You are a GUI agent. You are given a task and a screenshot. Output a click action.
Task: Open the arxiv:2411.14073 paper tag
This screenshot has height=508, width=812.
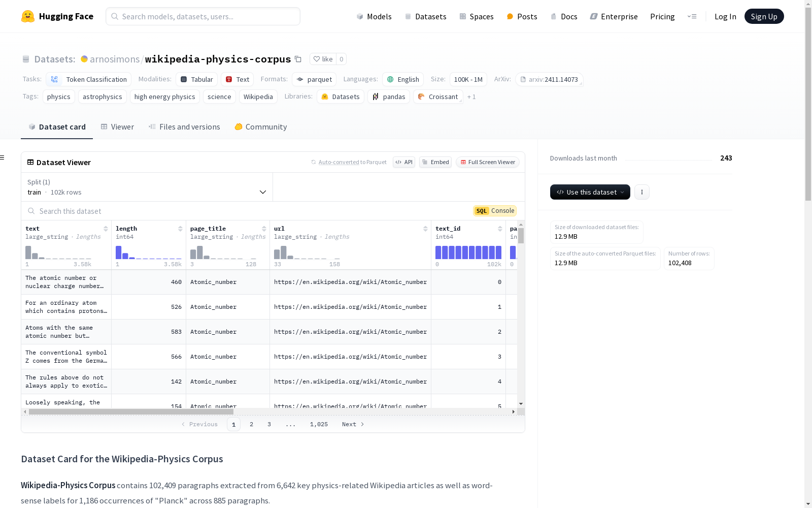coord(549,79)
